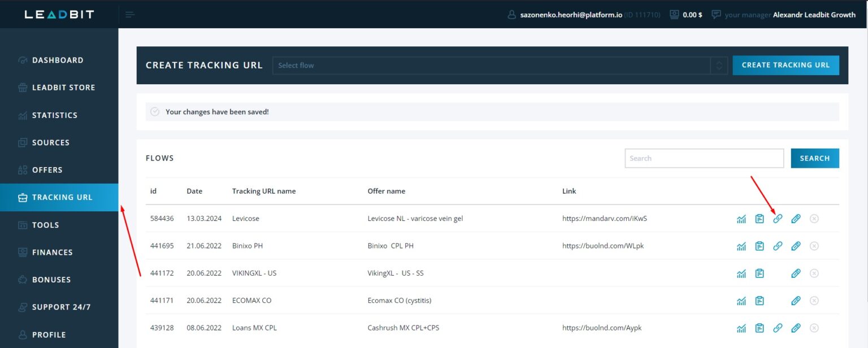
Task: Click the Select flow stepper arrows
Action: (719, 65)
